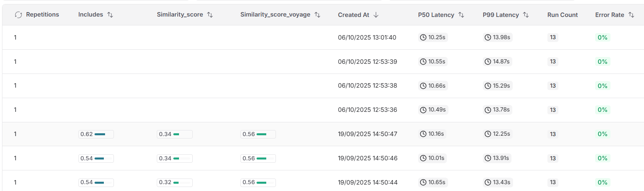Viewport: 644px width, 191px height.
Task: Open the run created at 13:01:40
Action: tap(367, 38)
